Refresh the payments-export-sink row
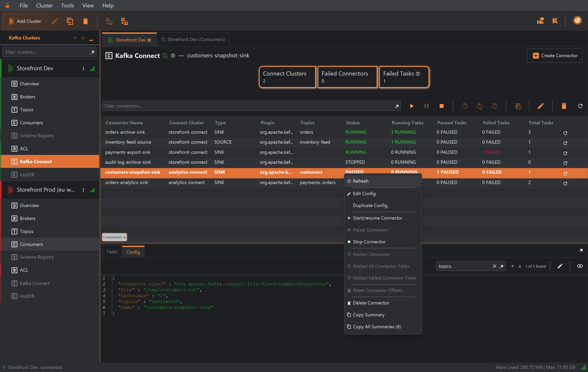This screenshot has height=372, width=588. click(565, 153)
